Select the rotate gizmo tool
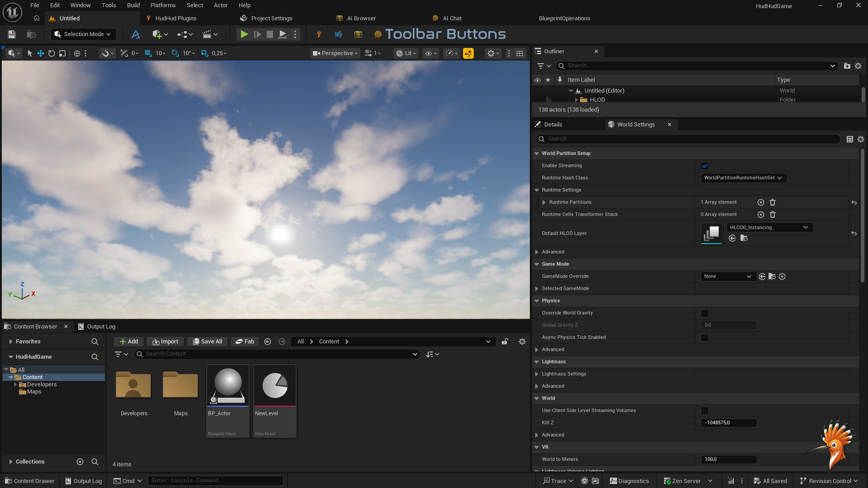868x488 pixels. pyautogui.click(x=52, y=53)
